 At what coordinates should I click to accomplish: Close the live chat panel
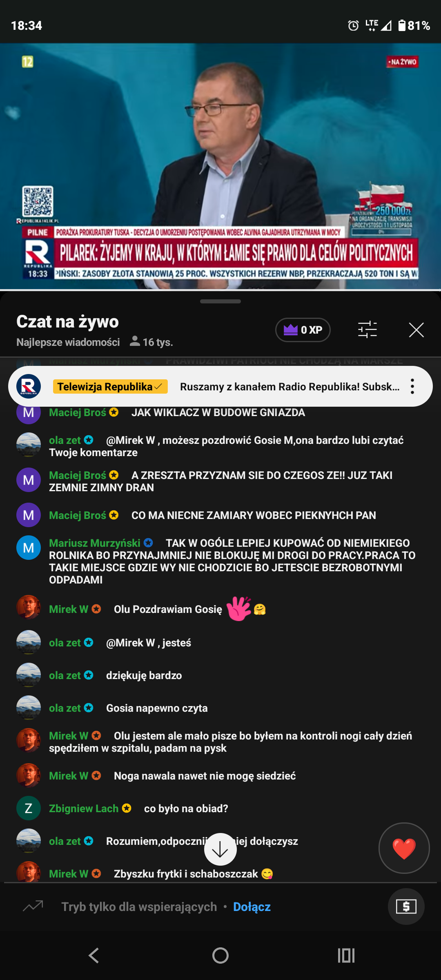(416, 330)
